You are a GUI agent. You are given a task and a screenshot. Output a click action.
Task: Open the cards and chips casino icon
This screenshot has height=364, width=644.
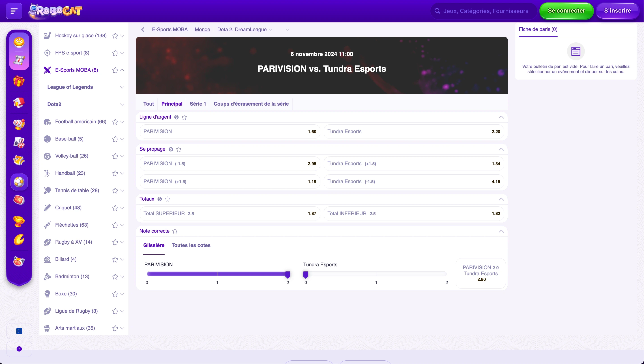click(x=19, y=142)
